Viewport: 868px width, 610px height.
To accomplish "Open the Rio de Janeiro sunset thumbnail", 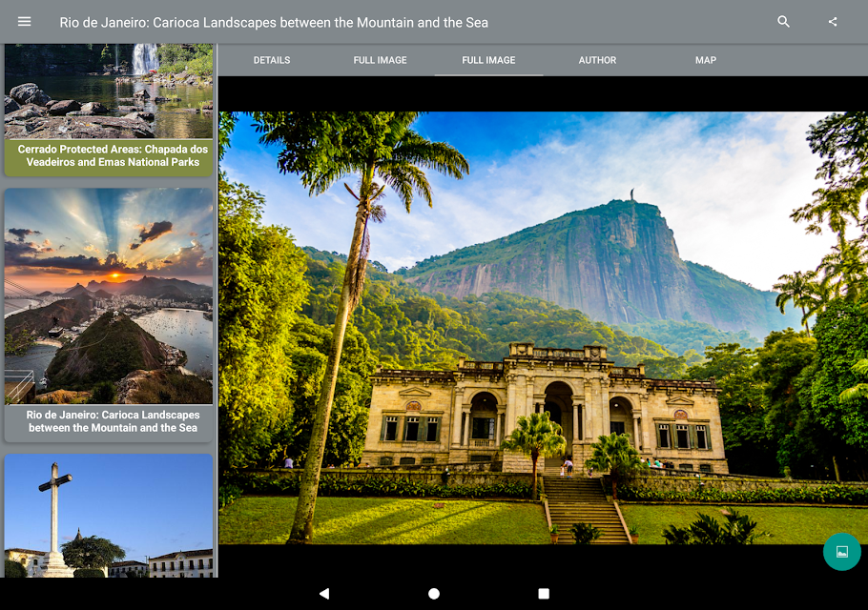I will pyautogui.click(x=109, y=295).
